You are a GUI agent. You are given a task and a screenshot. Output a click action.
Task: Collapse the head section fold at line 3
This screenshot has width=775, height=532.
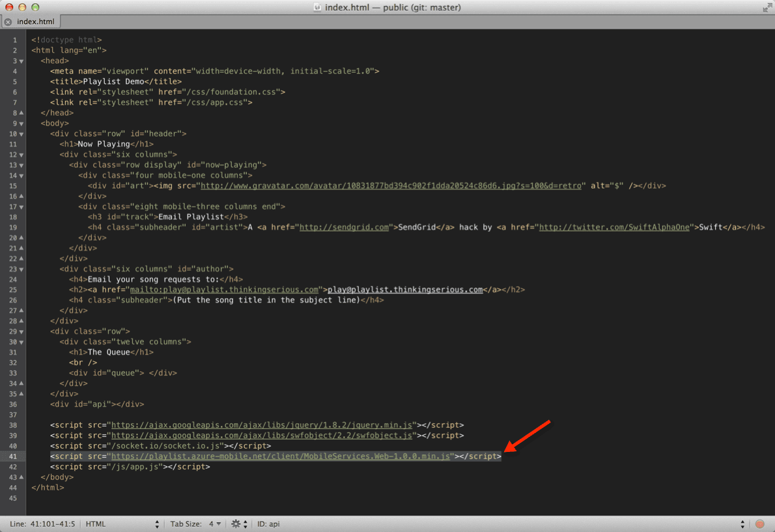point(21,61)
